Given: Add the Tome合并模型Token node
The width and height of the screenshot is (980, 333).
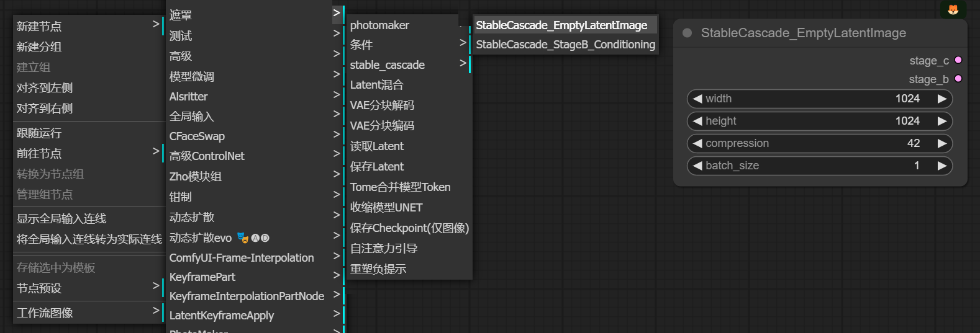Looking at the screenshot, I should 409,187.
